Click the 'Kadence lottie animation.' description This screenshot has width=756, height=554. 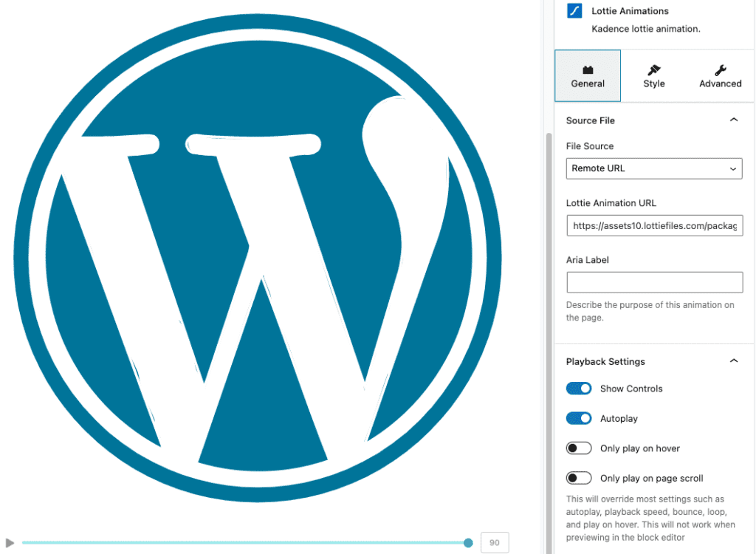coord(645,29)
